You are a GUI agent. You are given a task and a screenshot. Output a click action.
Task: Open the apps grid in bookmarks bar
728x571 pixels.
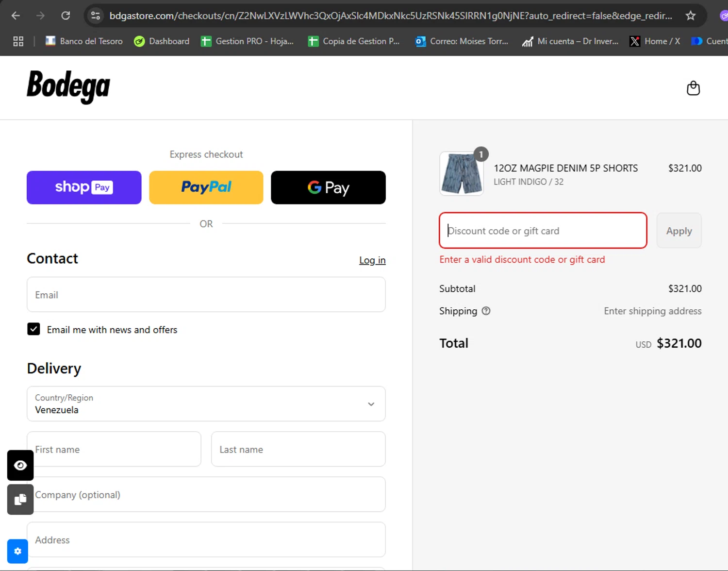(18, 41)
